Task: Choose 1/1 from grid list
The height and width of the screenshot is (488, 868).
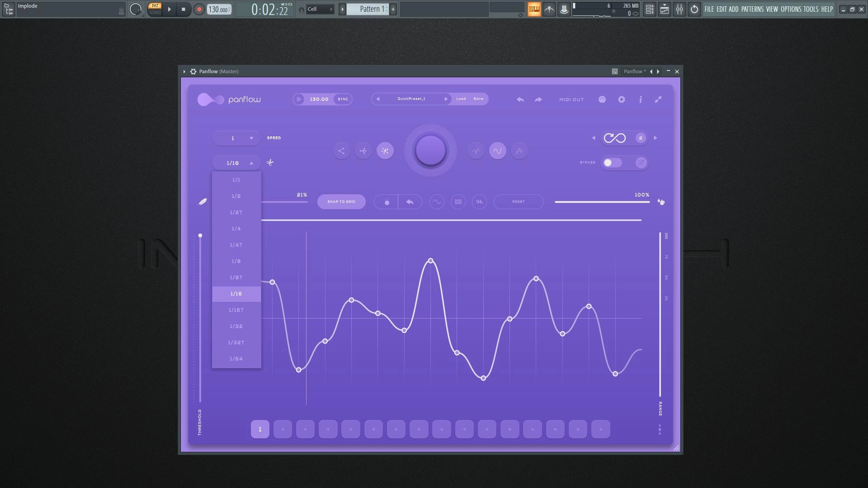Action: tap(236, 180)
